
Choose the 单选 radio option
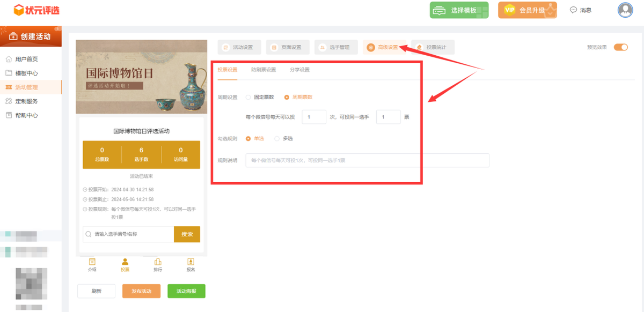click(248, 139)
